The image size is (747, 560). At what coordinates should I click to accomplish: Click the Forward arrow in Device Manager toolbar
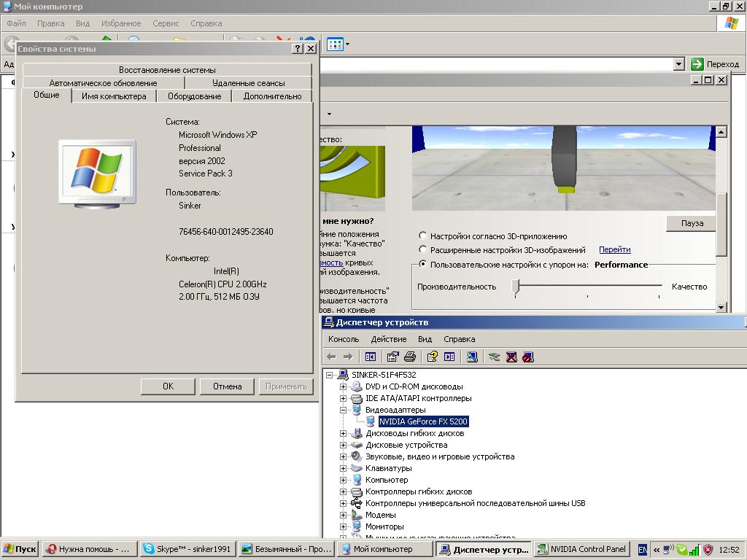tap(348, 357)
